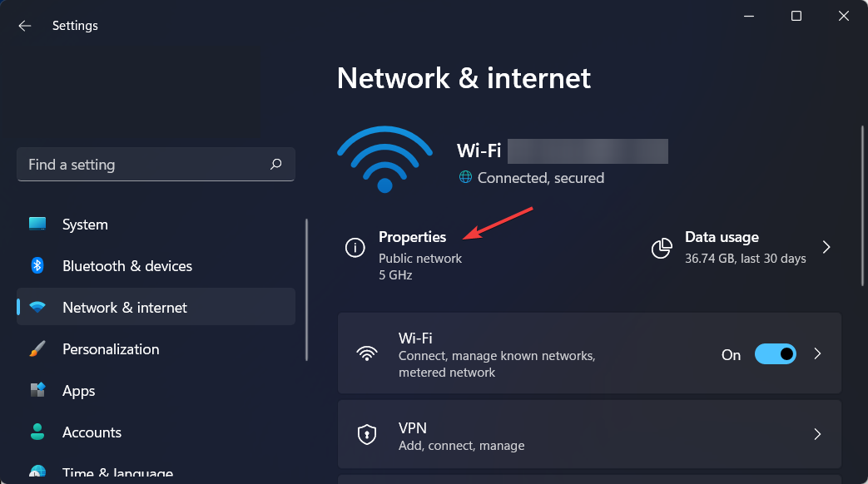The image size is (868, 484).
Task: Expand the Data usage section
Action: pyautogui.click(x=826, y=246)
